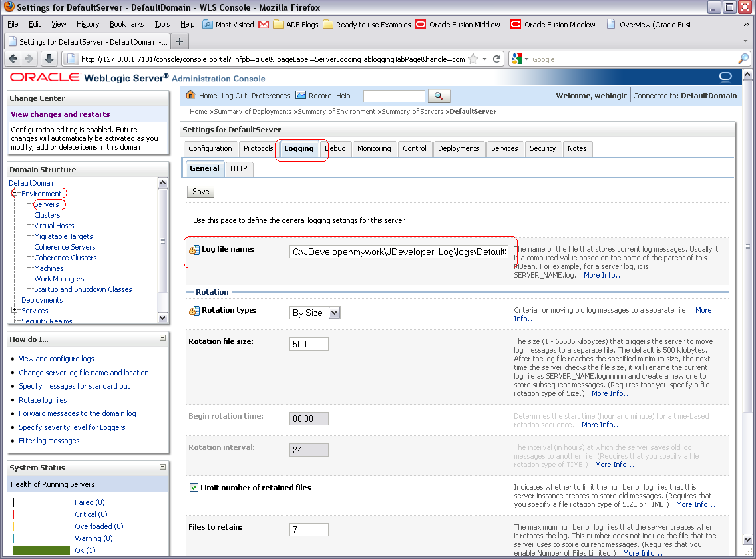Click the Google icon in the search bar
The width and height of the screenshot is (756, 559).
(518, 59)
